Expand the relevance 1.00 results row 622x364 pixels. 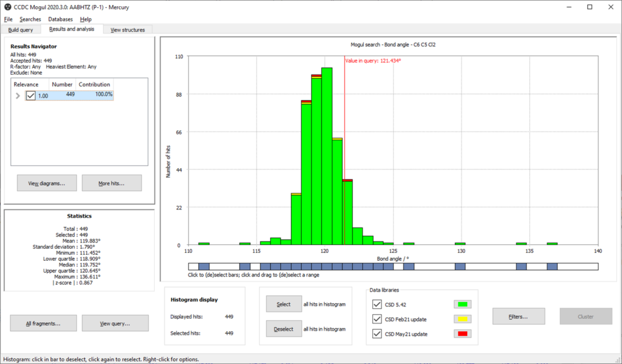click(17, 95)
